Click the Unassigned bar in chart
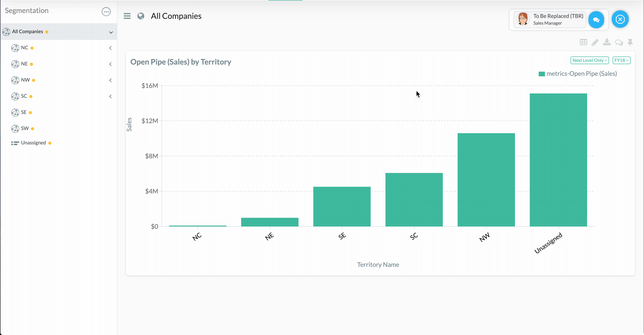 click(x=558, y=160)
